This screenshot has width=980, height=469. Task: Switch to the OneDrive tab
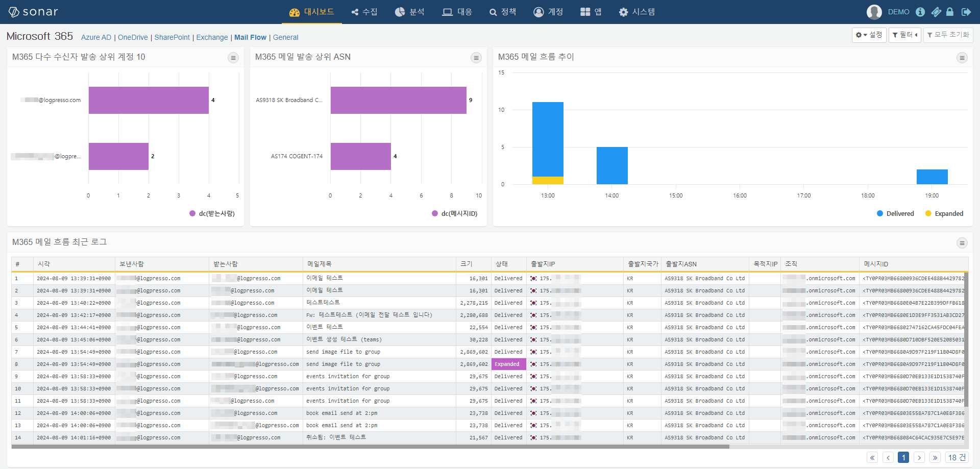(133, 37)
